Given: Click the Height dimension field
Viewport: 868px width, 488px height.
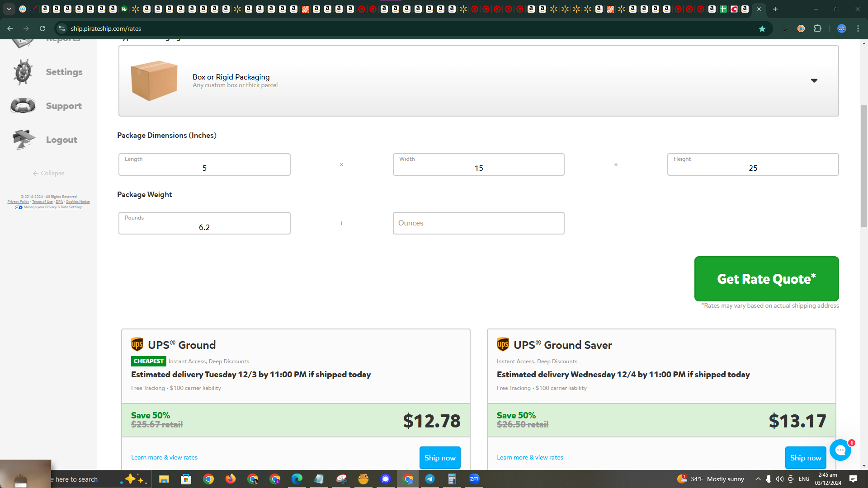Looking at the screenshot, I should tap(753, 164).
